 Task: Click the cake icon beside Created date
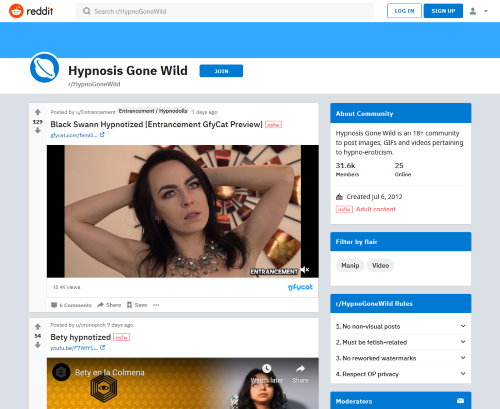339,196
